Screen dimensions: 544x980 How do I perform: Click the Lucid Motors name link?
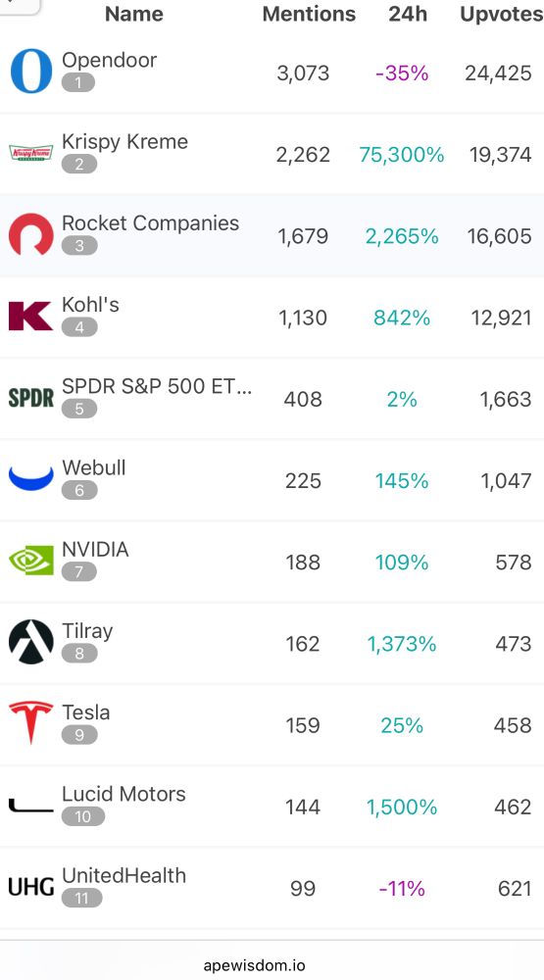(124, 794)
